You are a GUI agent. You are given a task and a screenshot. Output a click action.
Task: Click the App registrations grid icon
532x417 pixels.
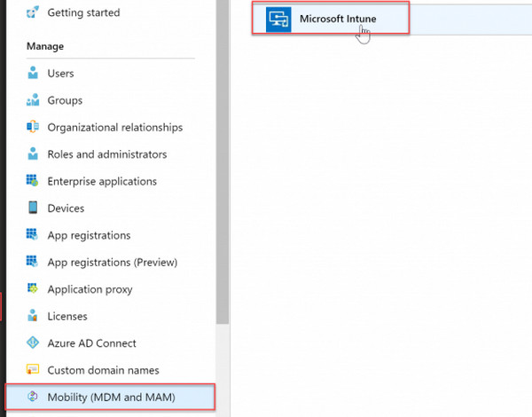click(x=33, y=234)
